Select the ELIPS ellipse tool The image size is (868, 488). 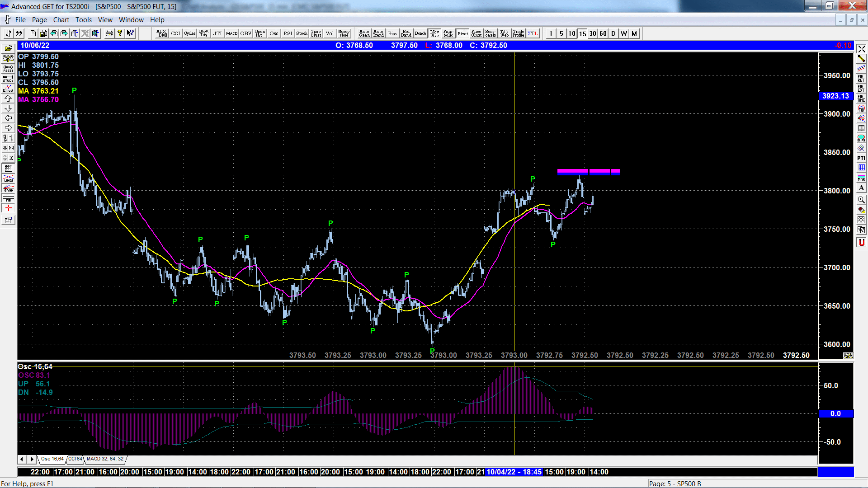click(x=861, y=138)
